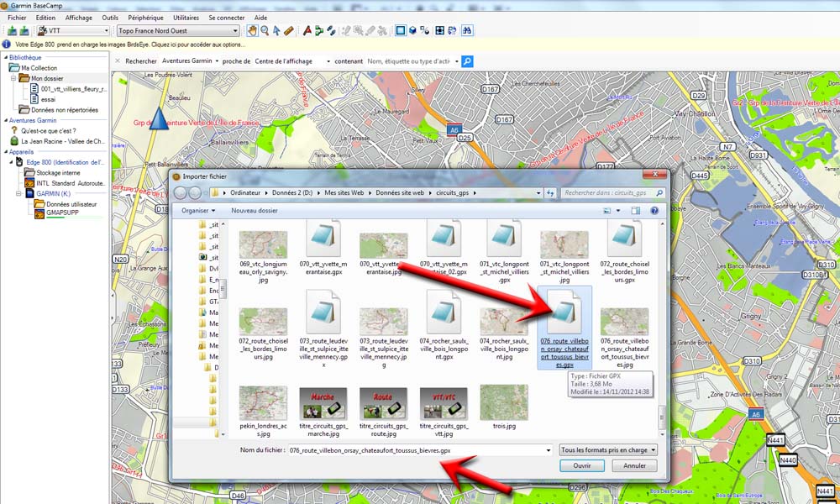This screenshot has width=840, height=504.
Task: Click the binoculars Find icon in toolbar
Action: (467, 30)
